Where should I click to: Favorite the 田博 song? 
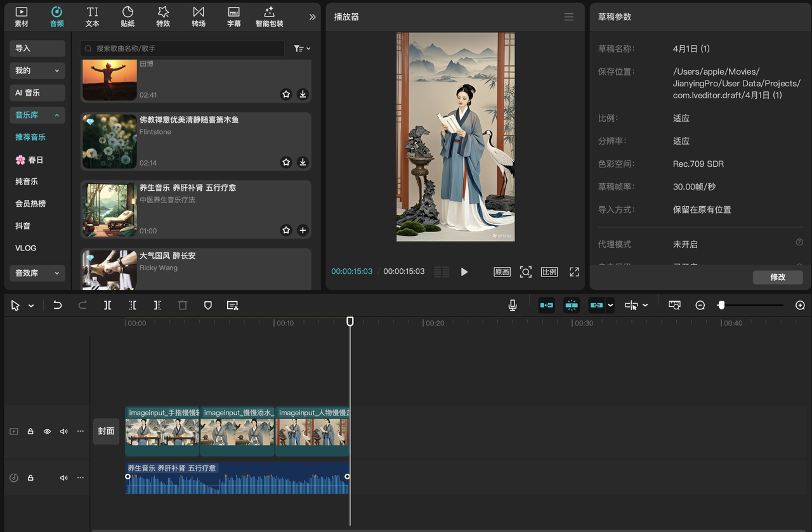[x=286, y=94]
